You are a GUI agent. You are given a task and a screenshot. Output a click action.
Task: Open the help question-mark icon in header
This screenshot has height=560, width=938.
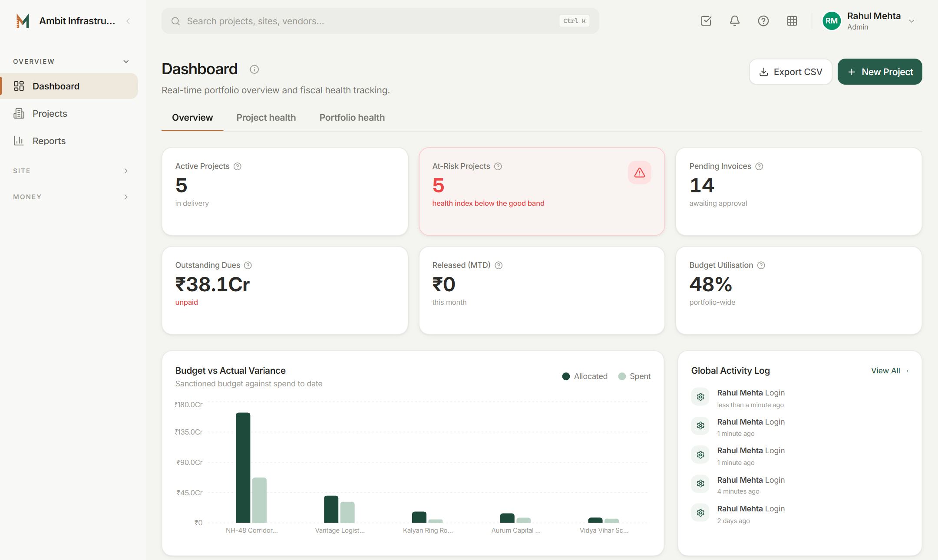point(763,21)
